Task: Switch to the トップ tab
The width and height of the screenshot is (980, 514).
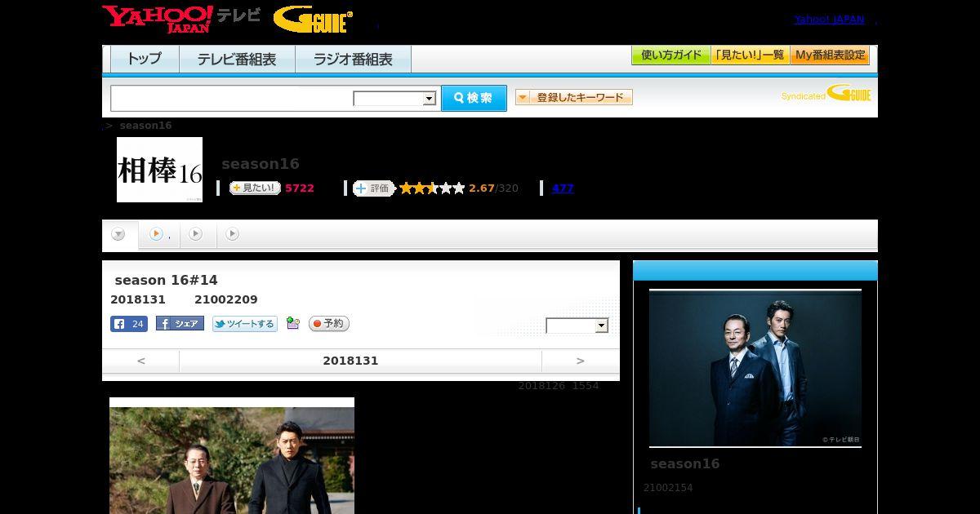Action: 145,60
